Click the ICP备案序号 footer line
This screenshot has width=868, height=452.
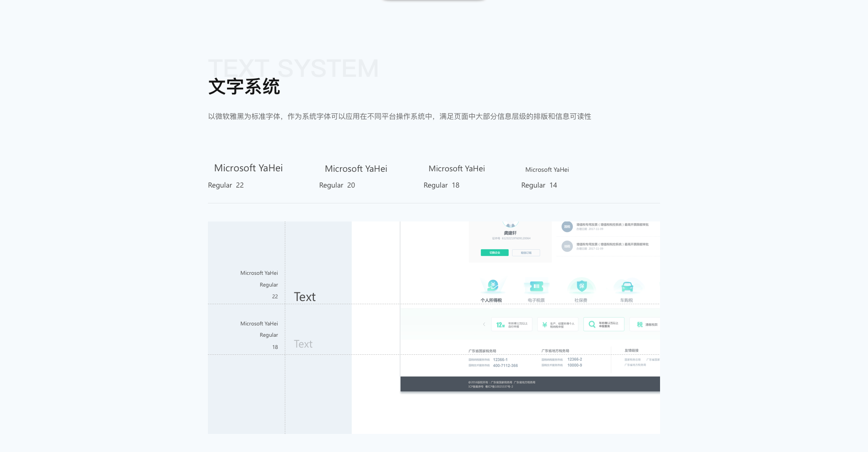(x=491, y=386)
